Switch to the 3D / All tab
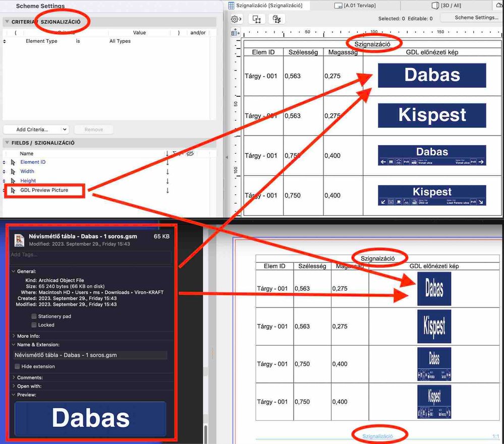 (446, 6)
